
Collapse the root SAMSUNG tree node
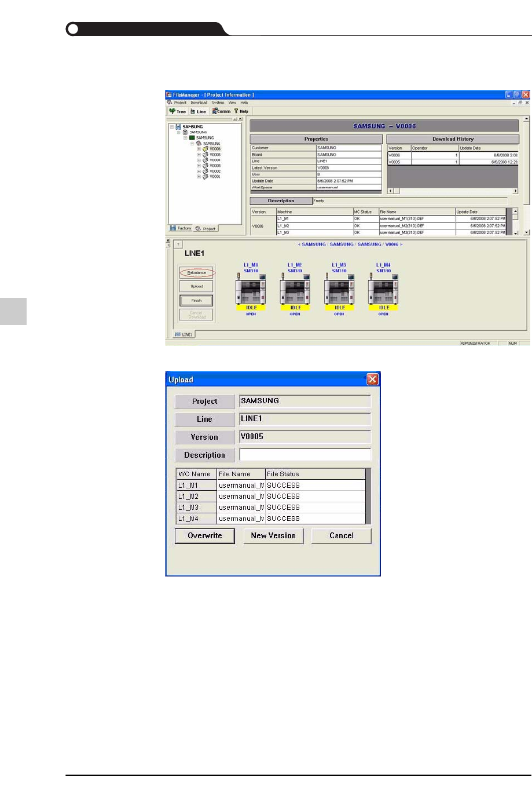pyautogui.click(x=172, y=126)
